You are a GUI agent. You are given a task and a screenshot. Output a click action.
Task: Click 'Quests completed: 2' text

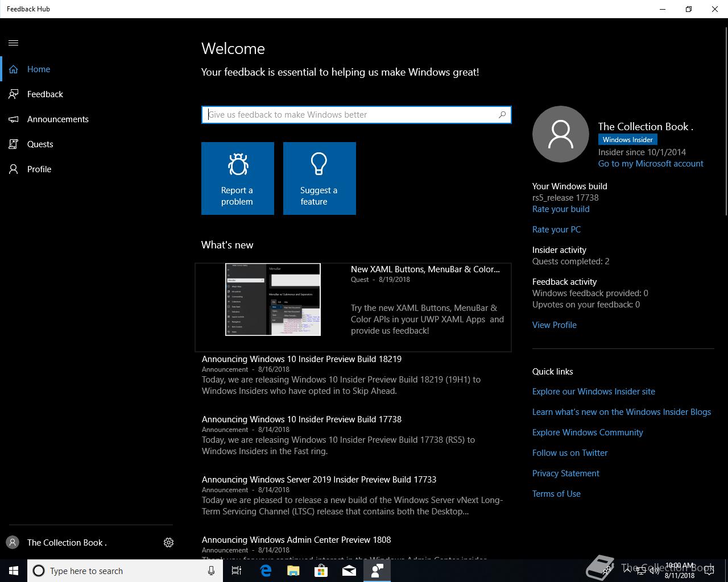click(x=570, y=261)
